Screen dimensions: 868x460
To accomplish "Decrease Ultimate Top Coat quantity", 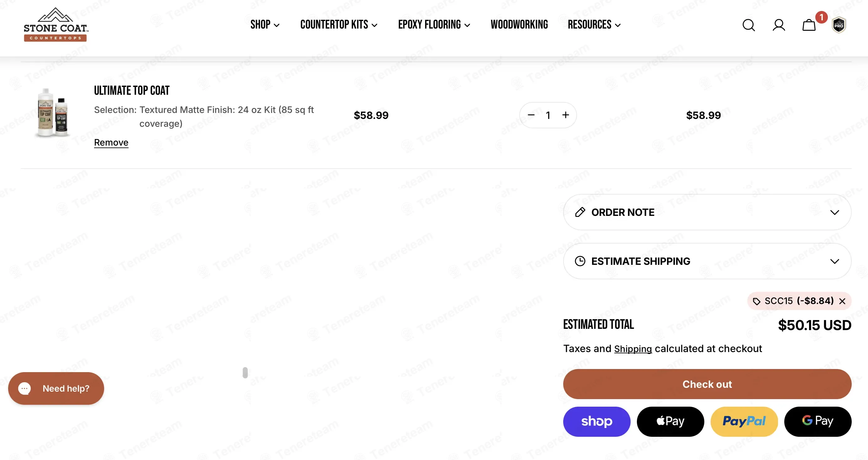I will point(531,115).
